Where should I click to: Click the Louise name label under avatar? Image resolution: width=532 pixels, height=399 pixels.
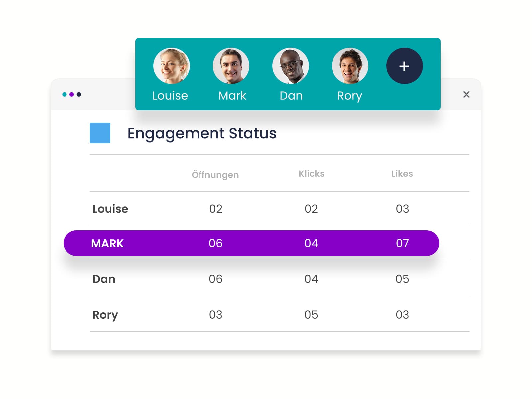pyautogui.click(x=170, y=96)
